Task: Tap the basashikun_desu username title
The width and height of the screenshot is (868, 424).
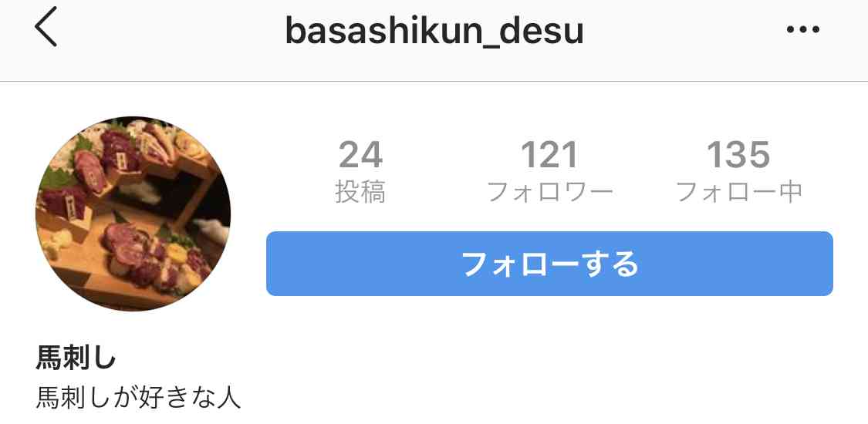Action: (434, 32)
